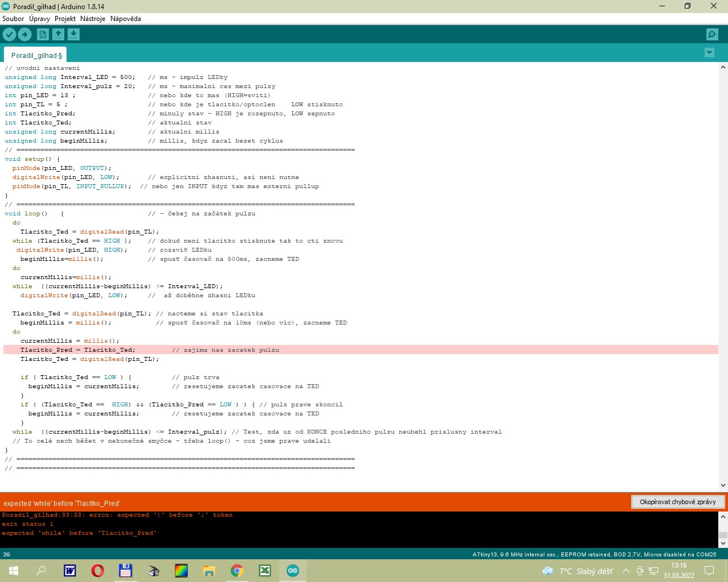The image size is (728, 582).
Task: Click the Upload arrow icon
Action: (x=24, y=35)
